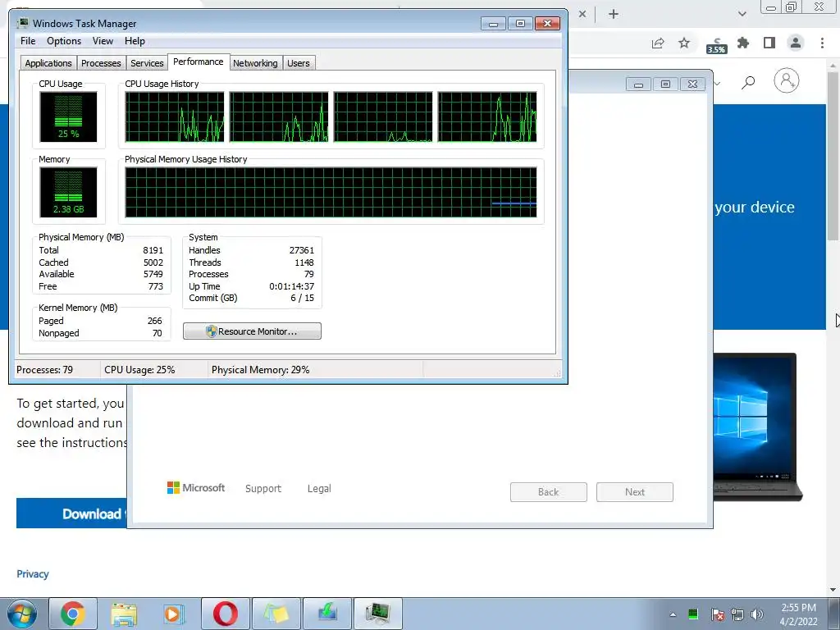Click Next in the setup window
Screen dimensions: 840x630
[635, 492]
